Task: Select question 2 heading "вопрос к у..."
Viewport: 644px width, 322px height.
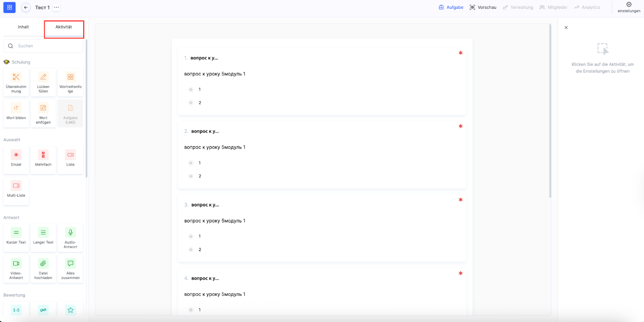Action: click(205, 131)
